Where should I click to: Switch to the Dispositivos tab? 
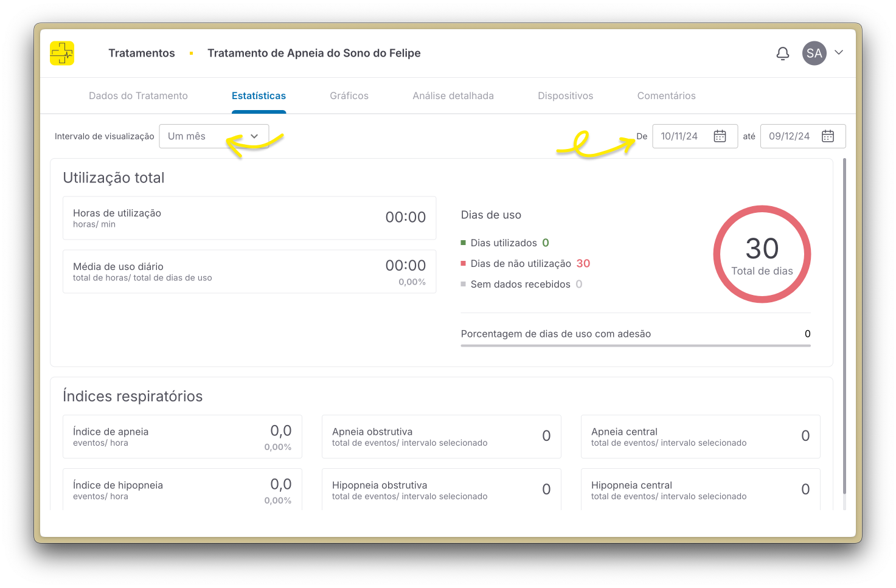click(x=565, y=95)
